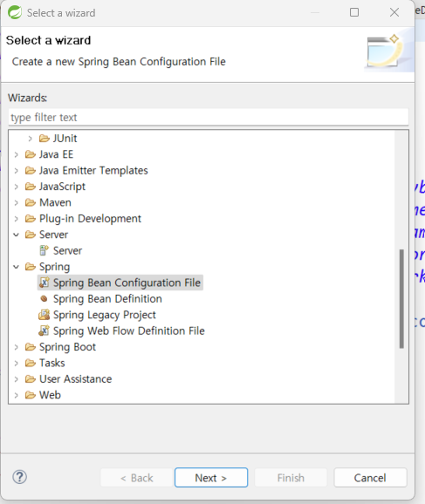Image resolution: width=425 pixels, height=504 pixels.
Task: Click the Spring leaf icon in title bar
Action: (15, 12)
